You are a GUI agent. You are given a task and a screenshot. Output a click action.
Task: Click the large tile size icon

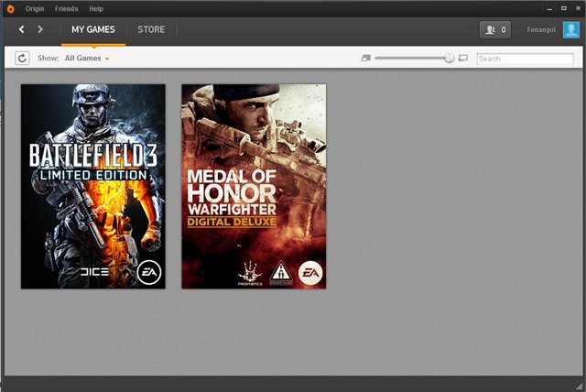pyautogui.click(x=463, y=58)
